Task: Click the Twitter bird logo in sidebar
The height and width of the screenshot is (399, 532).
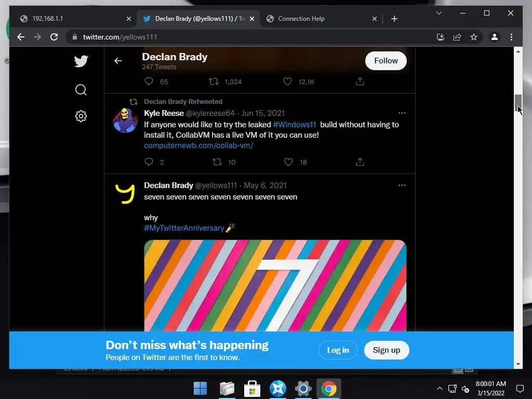Action: (81, 61)
